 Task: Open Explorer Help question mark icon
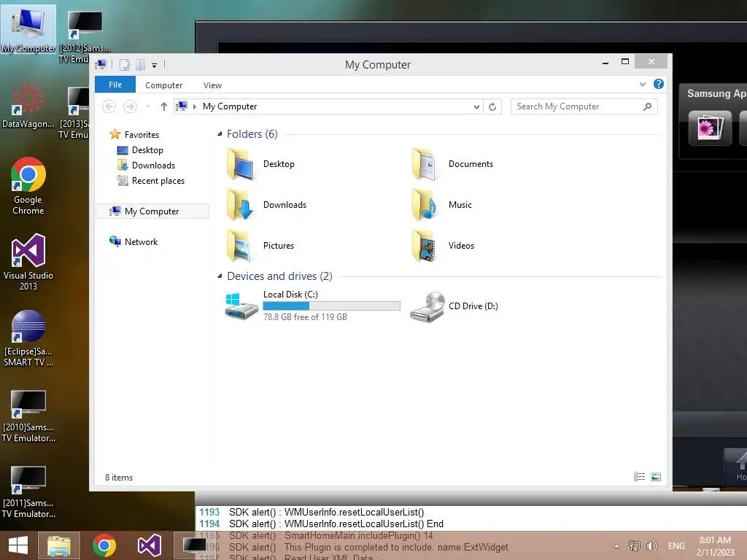(659, 85)
